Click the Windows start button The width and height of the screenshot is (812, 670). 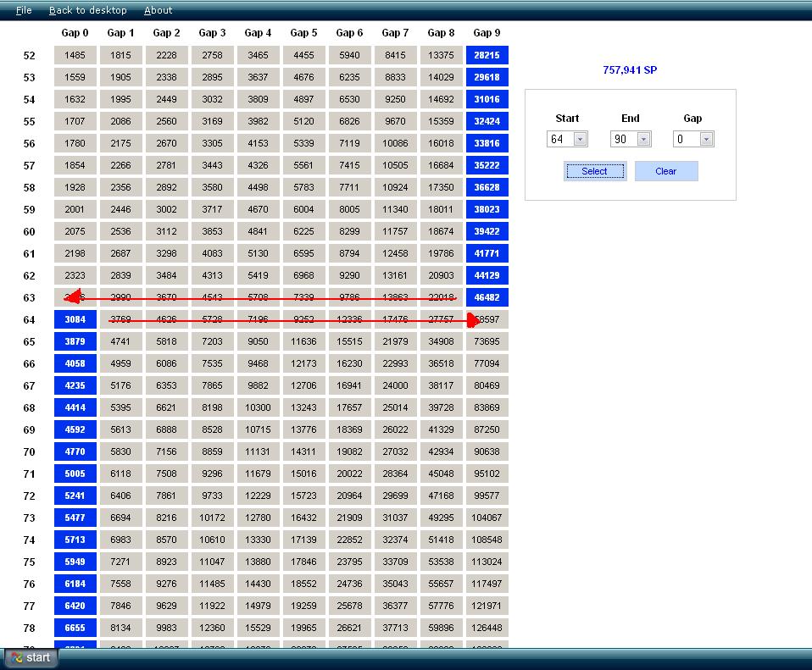(x=31, y=657)
